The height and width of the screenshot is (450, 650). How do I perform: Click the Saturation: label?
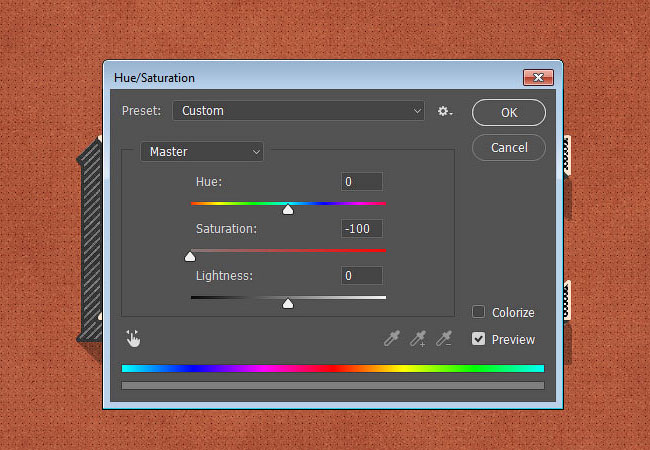226,229
